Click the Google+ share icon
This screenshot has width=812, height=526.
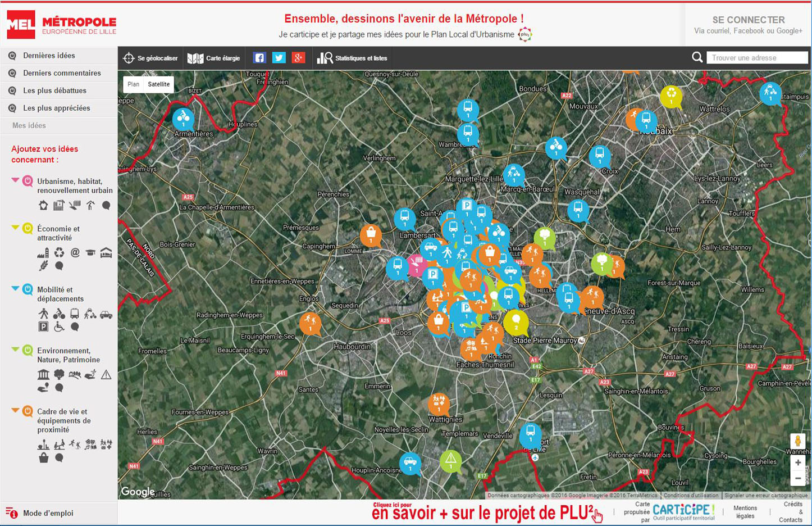pos(298,58)
